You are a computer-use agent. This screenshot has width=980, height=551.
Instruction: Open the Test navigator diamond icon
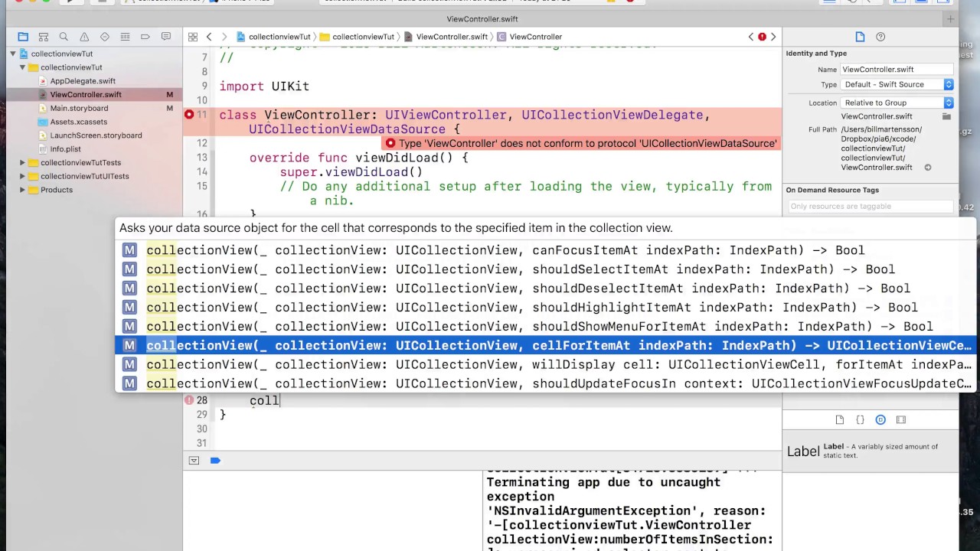pos(105,37)
